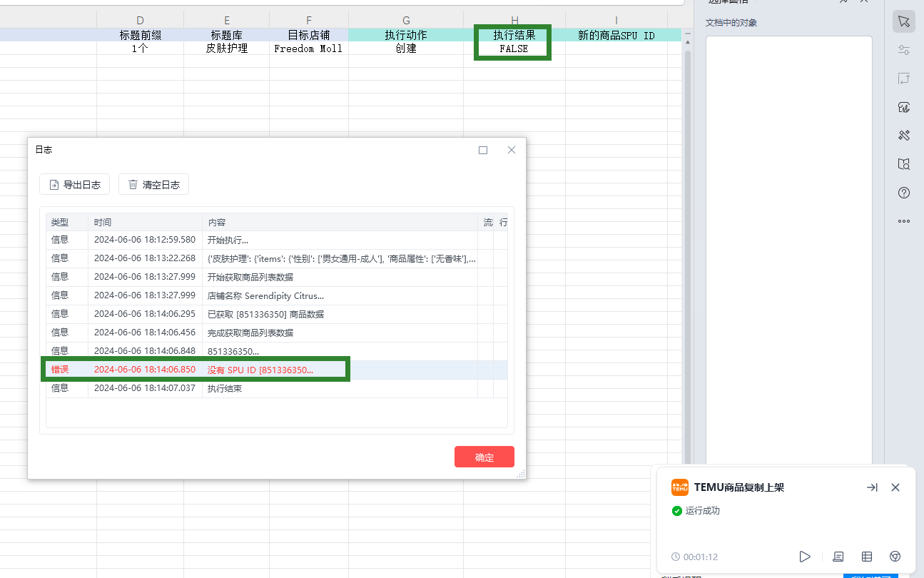Click the TEMU orange logo icon

click(680, 487)
